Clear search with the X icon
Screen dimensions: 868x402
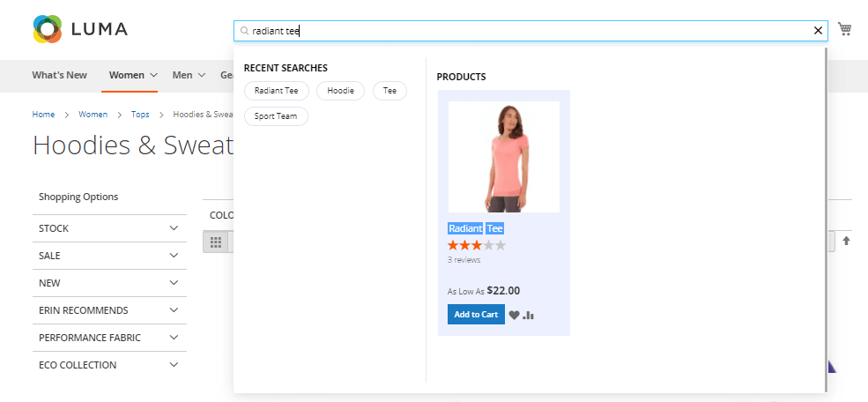tap(818, 31)
